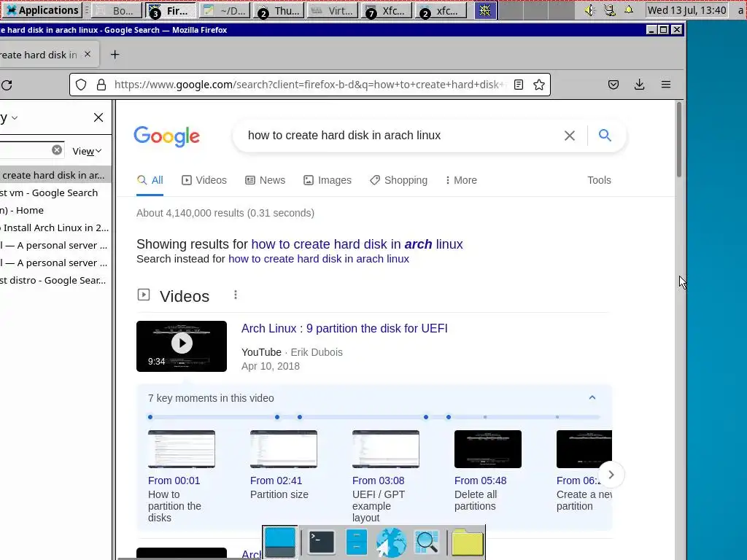The width and height of the screenshot is (747, 560).
Task: Switch to Thunar window in the panel
Action: click(x=279, y=10)
